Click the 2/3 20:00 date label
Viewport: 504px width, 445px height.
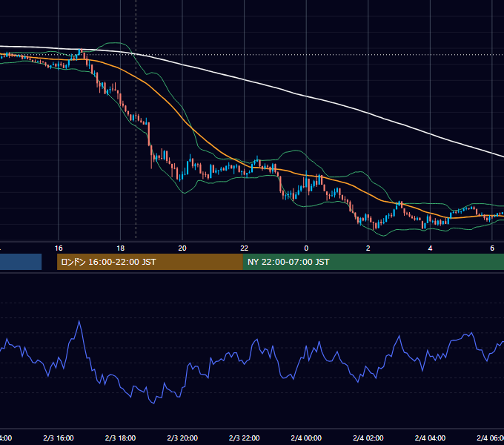(182, 438)
